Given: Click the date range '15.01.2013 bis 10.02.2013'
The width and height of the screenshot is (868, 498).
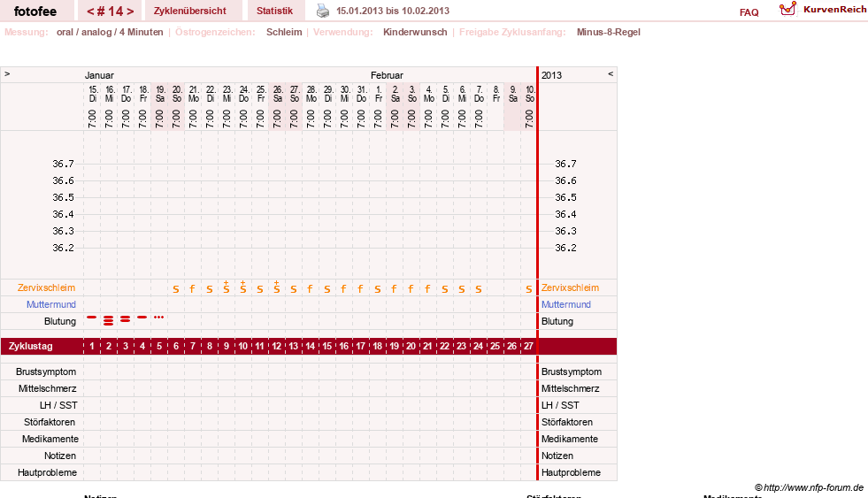Looking at the screenshot, I should [393, 11].
